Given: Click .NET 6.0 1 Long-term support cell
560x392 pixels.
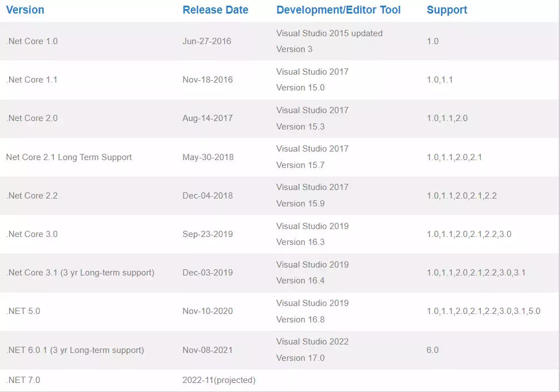Looking at the screenshot, I should (75, 350).
